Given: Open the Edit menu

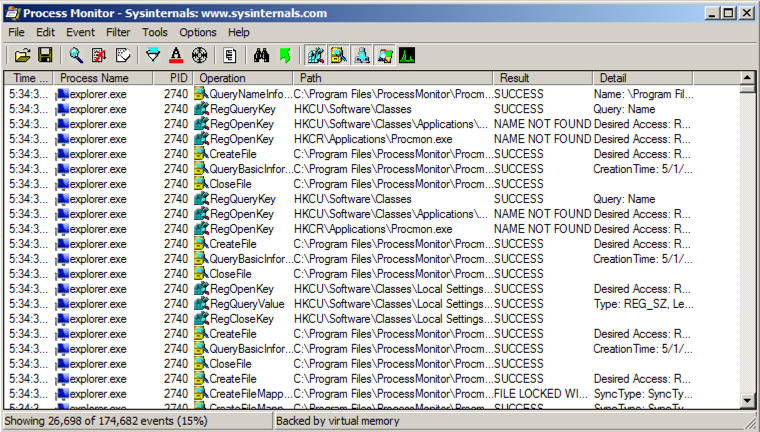Looking at the screenshot, I should [x=46, y=32].
